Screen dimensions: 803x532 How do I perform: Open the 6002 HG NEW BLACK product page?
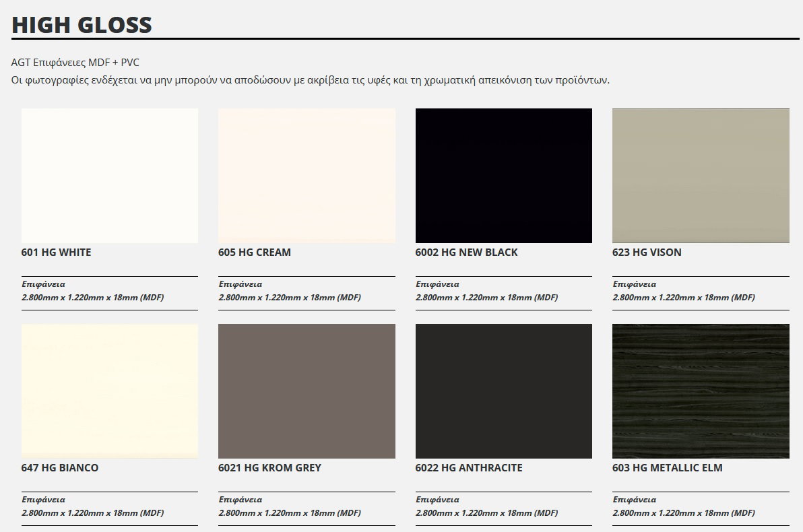click(x=466, y=253)
